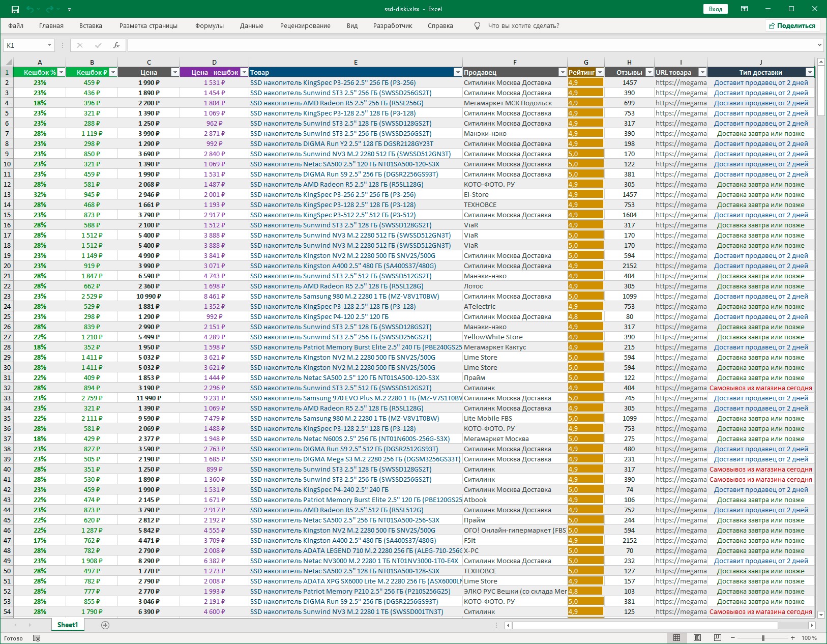The image size is (827, 644).
Task: Click the Select All corner of the grid
Action: click(x=7, y=62)
